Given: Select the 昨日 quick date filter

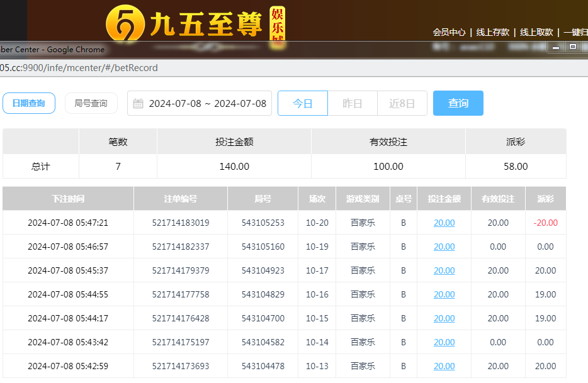Looking at the screenshot, I should point(352,104).
